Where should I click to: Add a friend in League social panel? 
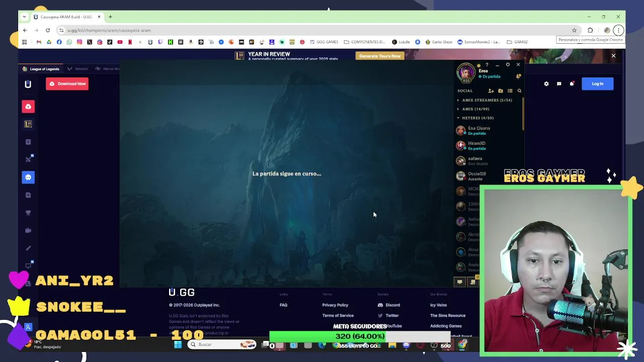point(491,91)
